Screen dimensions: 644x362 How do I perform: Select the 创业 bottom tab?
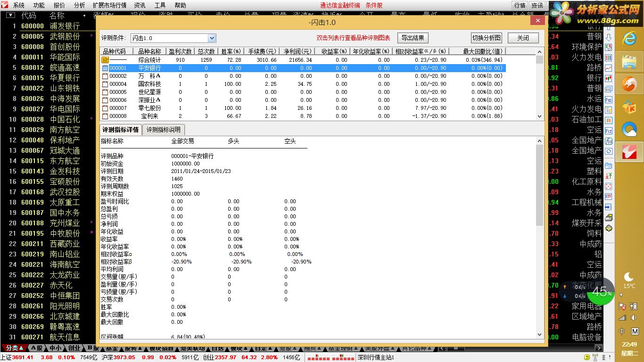(74, 348)
